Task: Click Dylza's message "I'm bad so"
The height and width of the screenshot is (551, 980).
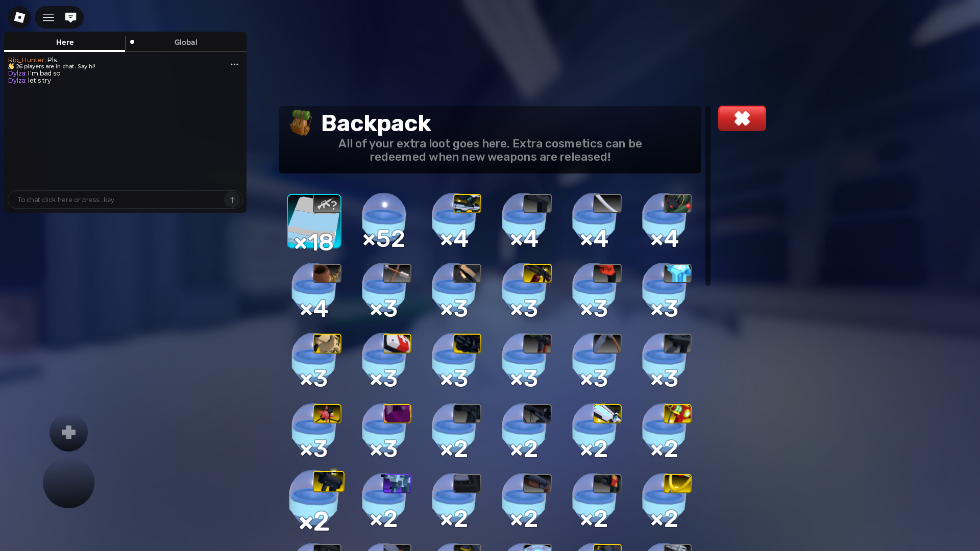Action: click(44, 73)
